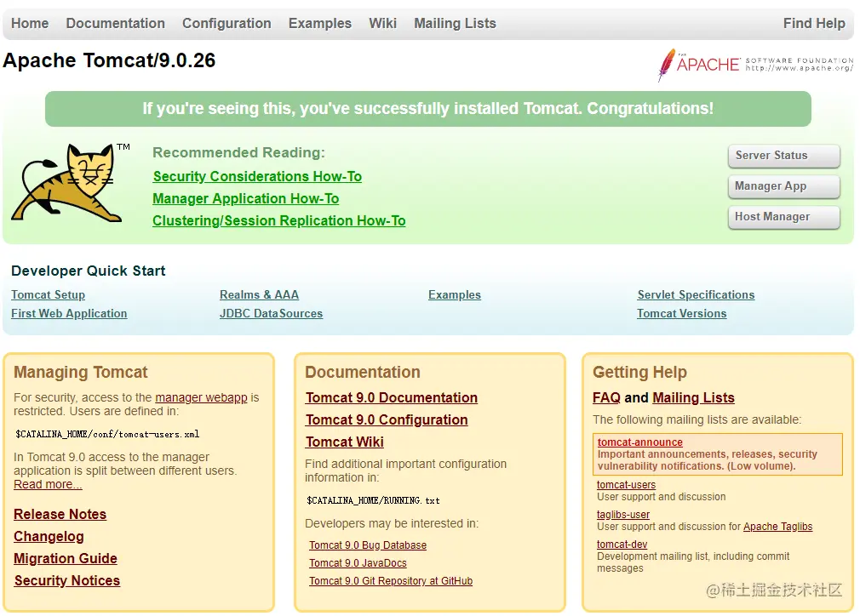
Task: Click Examples link in Developer Quick Start
Action: pyautogui.click(x=454, y=295)
